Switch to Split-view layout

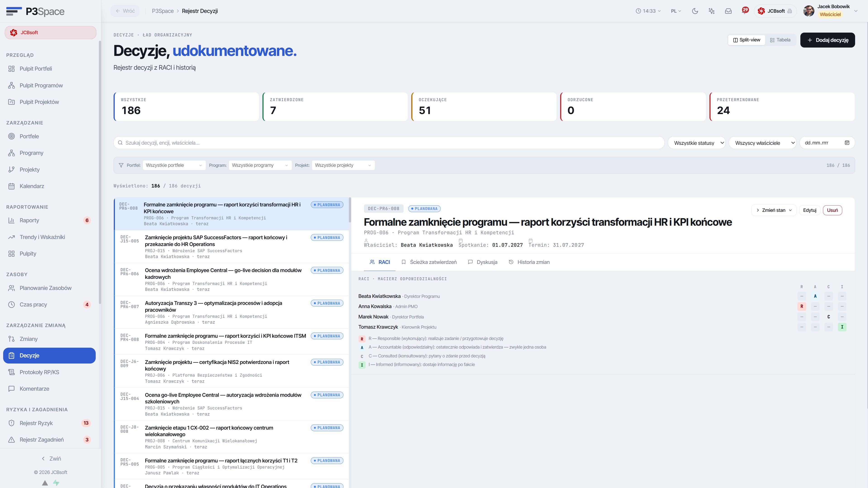(x=747, y=40)
